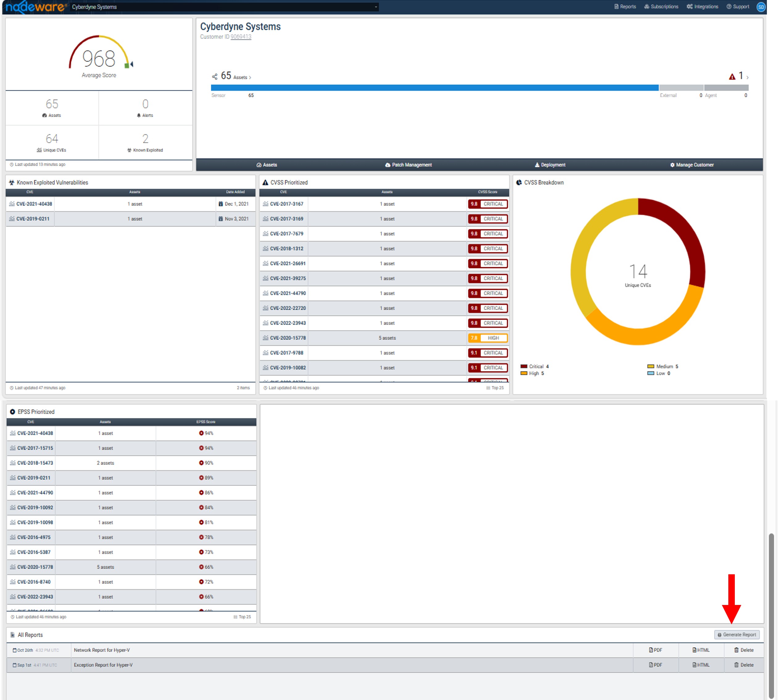Open the alert triangle count chevron
Screen dimensions: 778x700
[747, 78]
